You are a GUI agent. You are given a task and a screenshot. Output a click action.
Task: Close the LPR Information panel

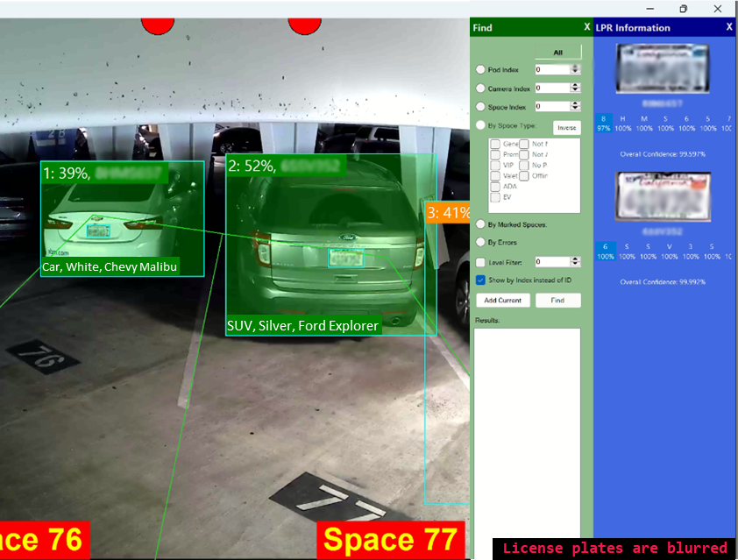pos(728,27)
